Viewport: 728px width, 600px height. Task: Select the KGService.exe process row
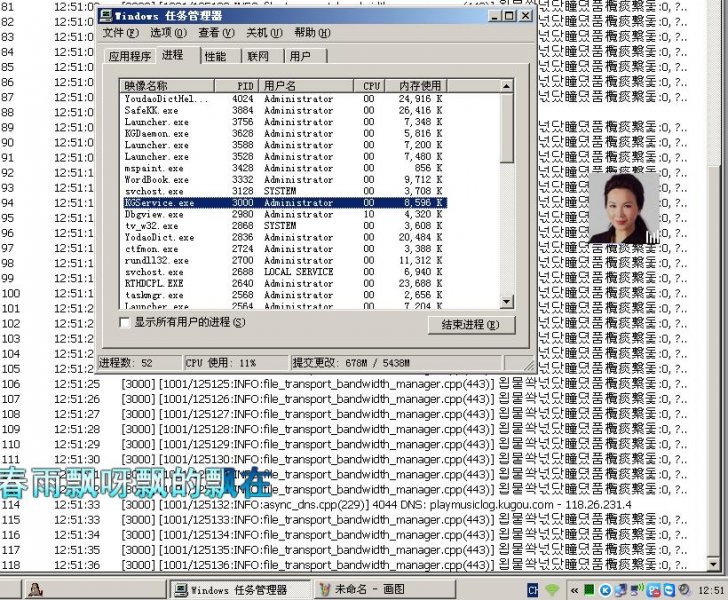click(x=284, y=203)
